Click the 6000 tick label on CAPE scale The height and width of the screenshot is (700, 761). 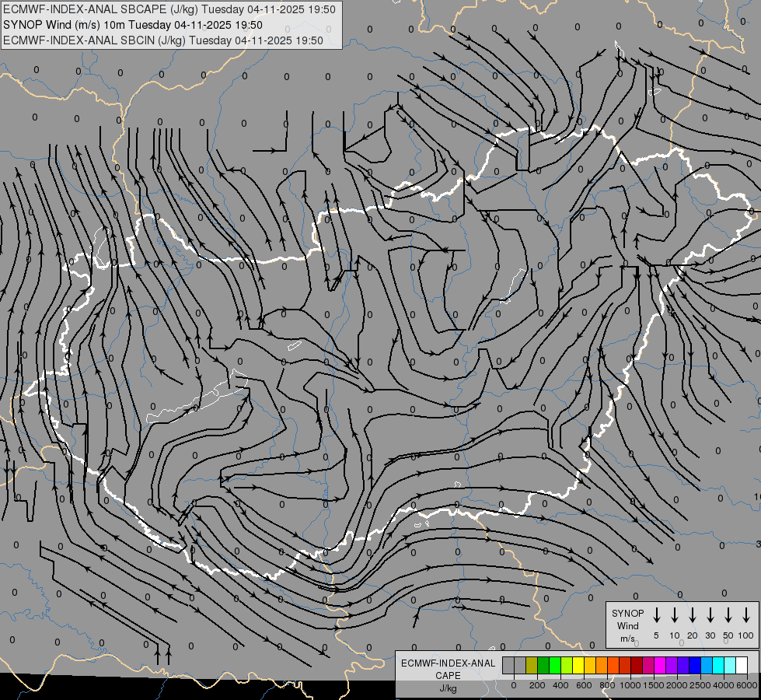[747, 685]
